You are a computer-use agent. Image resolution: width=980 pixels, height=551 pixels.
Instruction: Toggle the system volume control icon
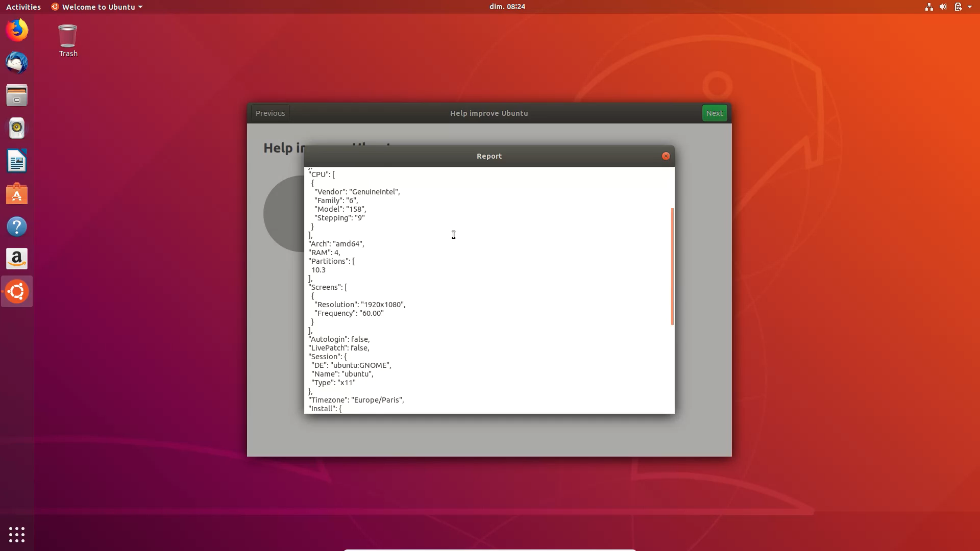pyautogui.click(x=944, y=7)
